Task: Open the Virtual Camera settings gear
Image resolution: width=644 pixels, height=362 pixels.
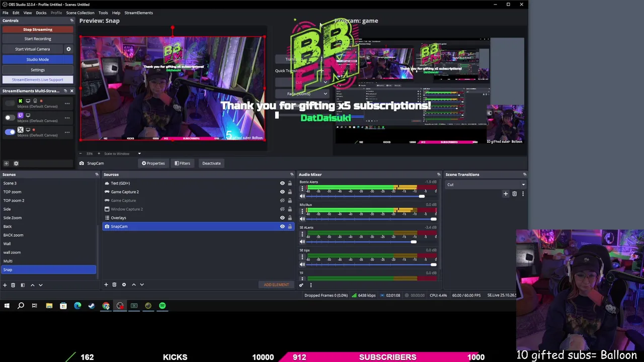Action: coord(68,49)
